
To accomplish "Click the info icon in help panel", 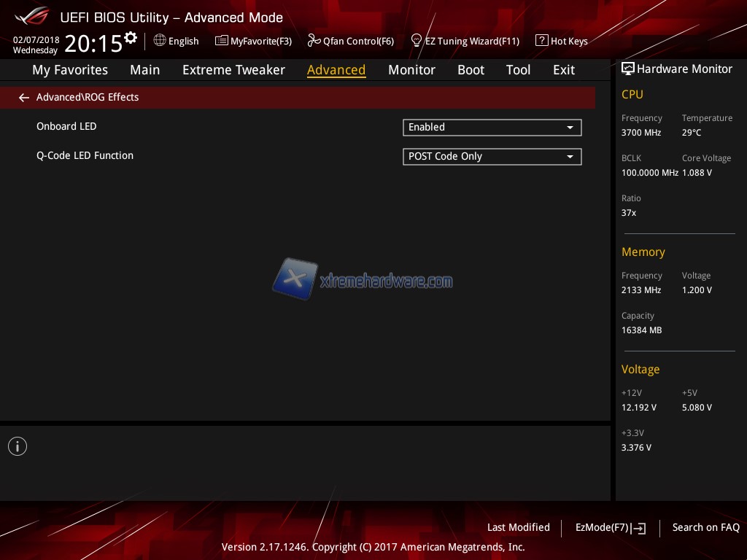I will 18,446.
